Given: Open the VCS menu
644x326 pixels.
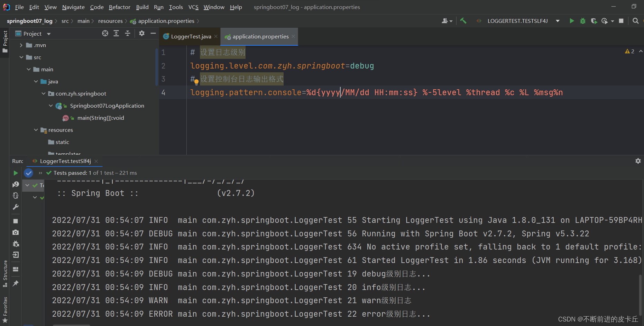Looking at the screenshot, I should pyautogui.click(x=193, y=7).
